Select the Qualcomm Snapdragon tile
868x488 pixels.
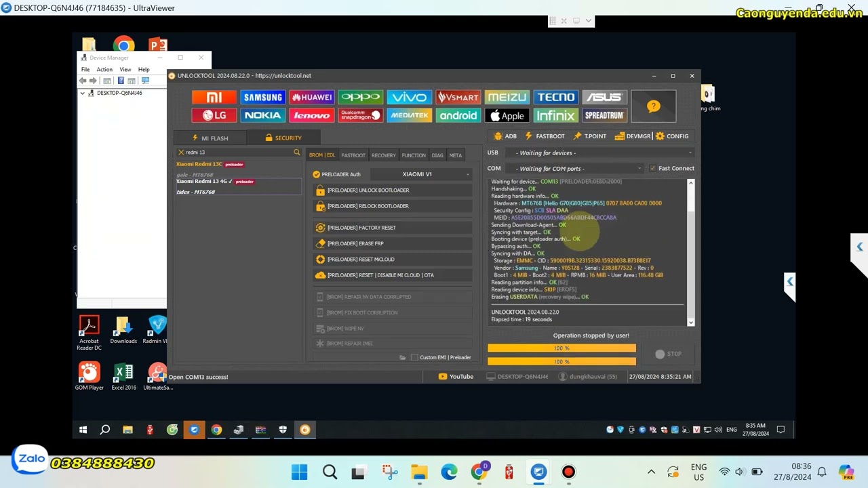(360, 115)
